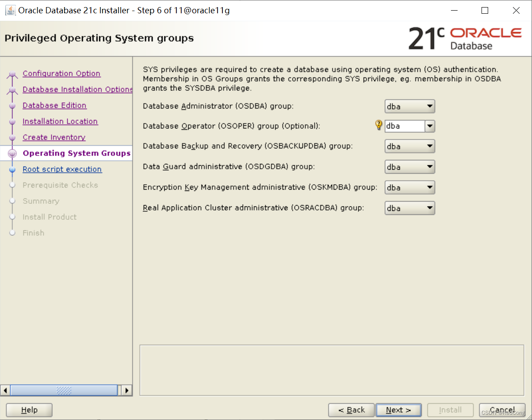
Task: Click the Database Operator (OSOPER) group label
Action: pos(231,126)
